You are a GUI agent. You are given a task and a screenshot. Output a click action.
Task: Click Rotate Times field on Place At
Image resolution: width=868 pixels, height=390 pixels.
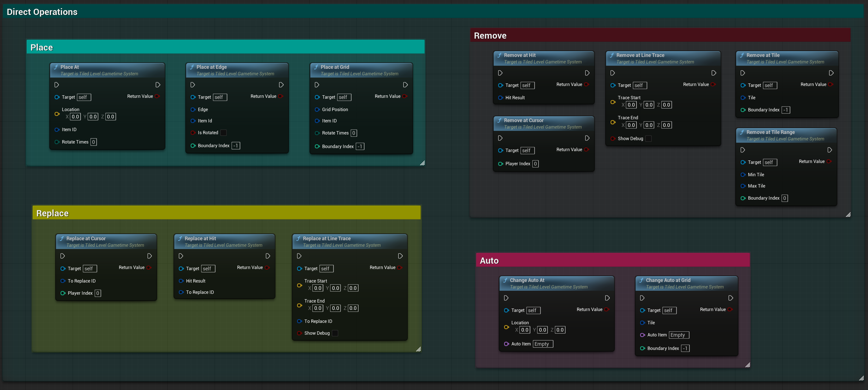tap(93, 142)
